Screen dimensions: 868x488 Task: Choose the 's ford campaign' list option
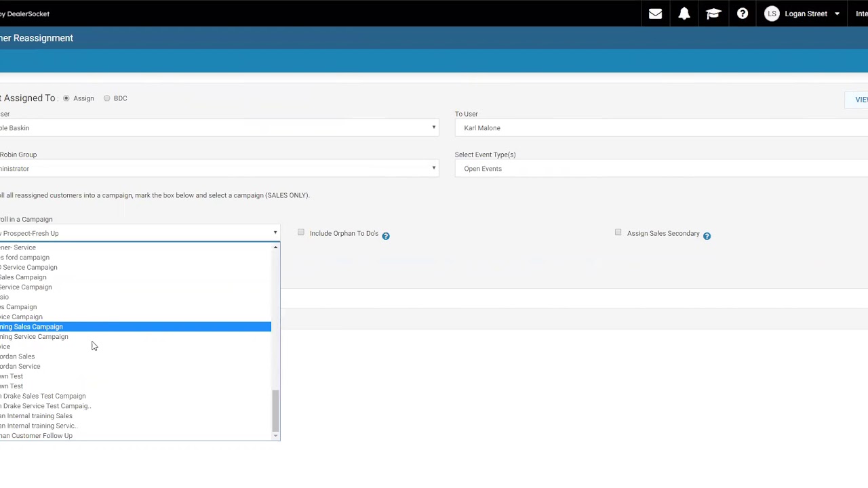coord(136,258)
